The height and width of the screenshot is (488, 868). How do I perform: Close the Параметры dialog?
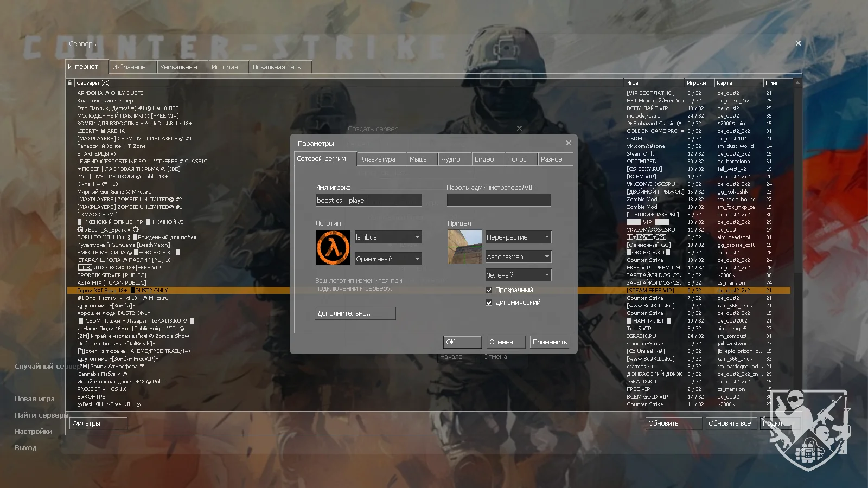click(x=569, y=143)
